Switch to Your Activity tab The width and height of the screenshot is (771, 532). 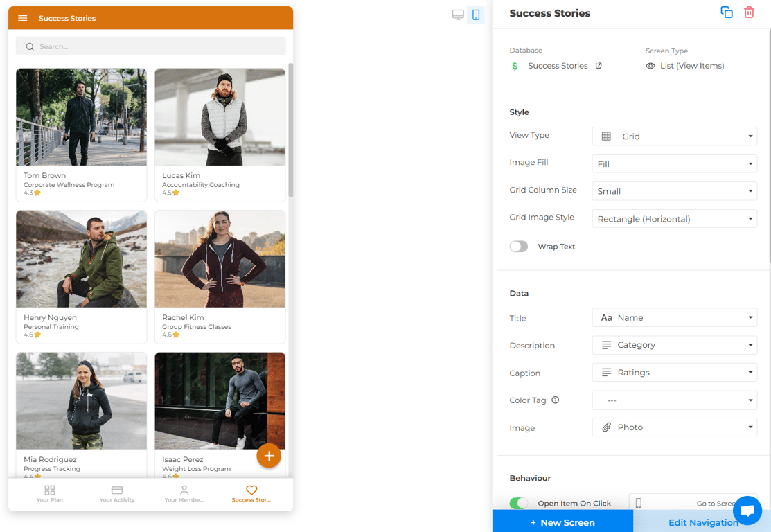(117, 494)
